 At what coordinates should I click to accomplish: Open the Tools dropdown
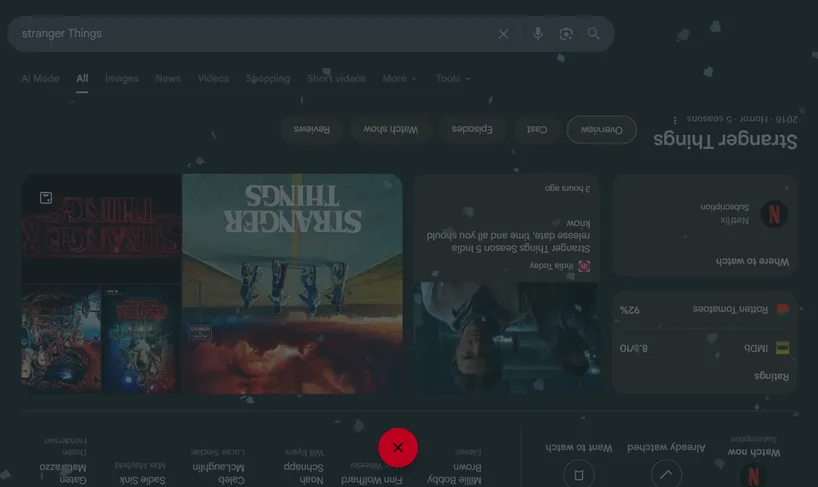coord(452,79)
